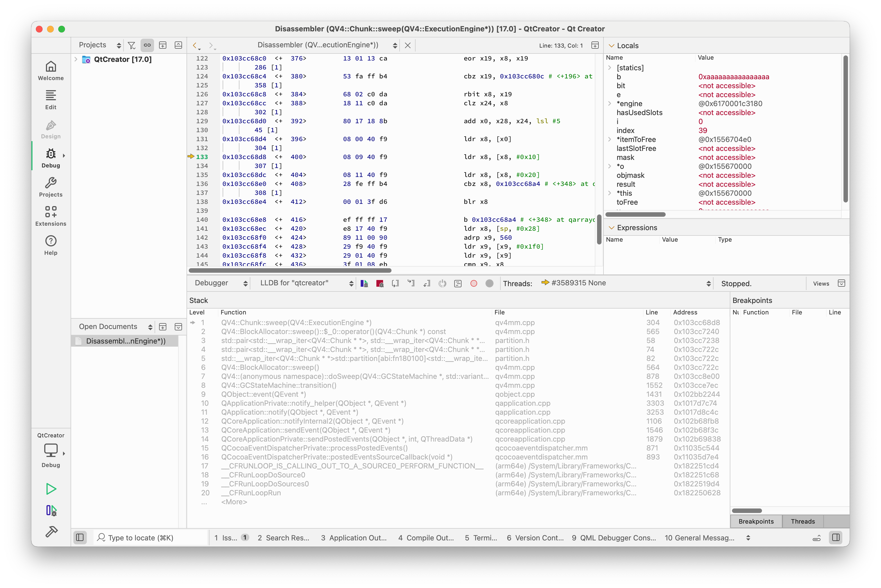Stop the debugger
This screenshot has height=588, width=881.
pos(380,283)
